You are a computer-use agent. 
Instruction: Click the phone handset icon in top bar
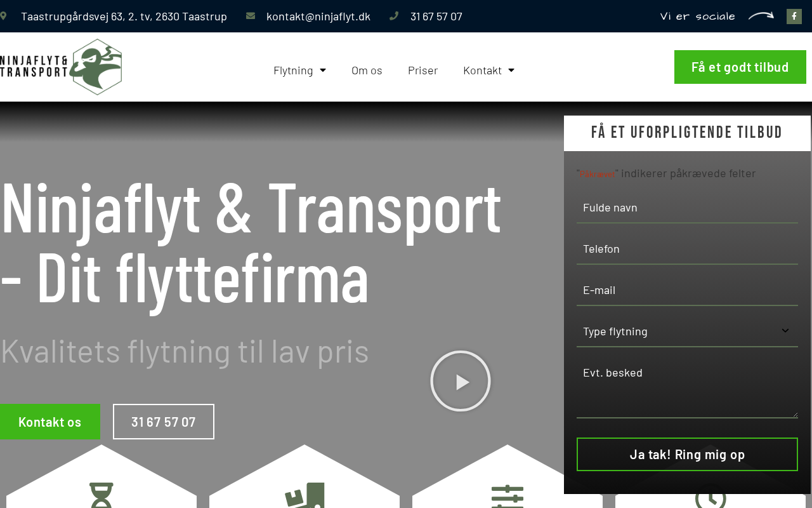[x=394, y=16]
